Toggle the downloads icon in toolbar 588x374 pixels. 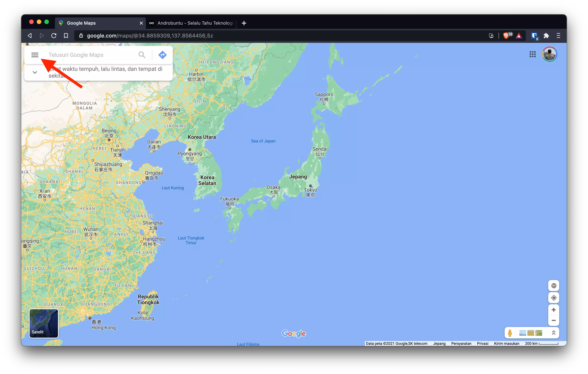click(x=491, y=35)
